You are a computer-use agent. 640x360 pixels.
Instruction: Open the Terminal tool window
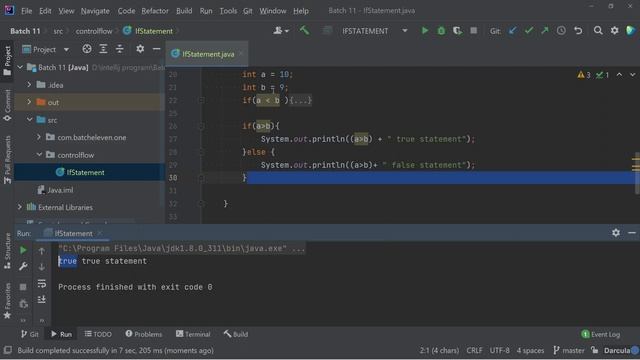pos(193,334)
